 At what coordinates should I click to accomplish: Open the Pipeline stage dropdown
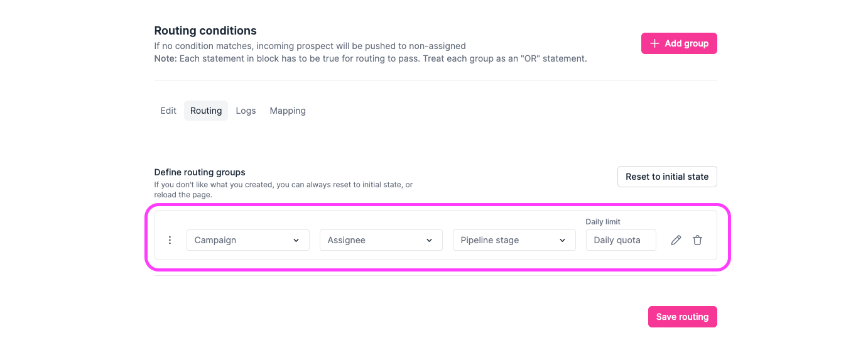click(x=514, y=240)
